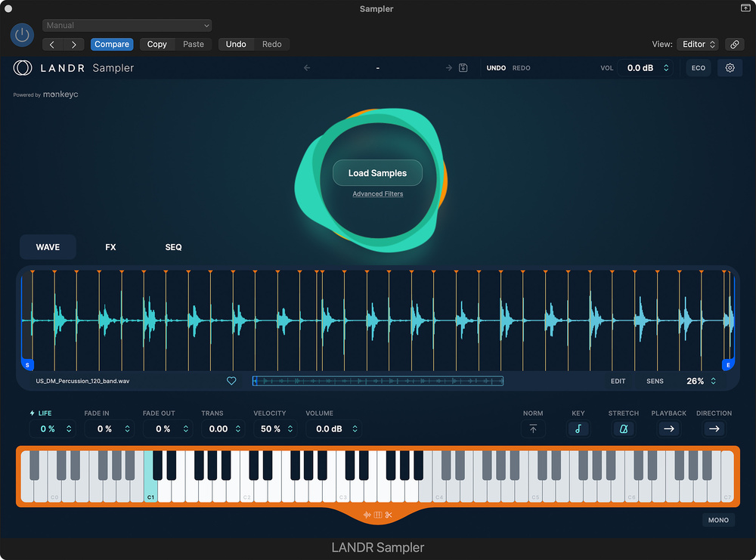Change the PLAYBACK mode arrow
The image size is (756, 560).
[x=669, y=429]
